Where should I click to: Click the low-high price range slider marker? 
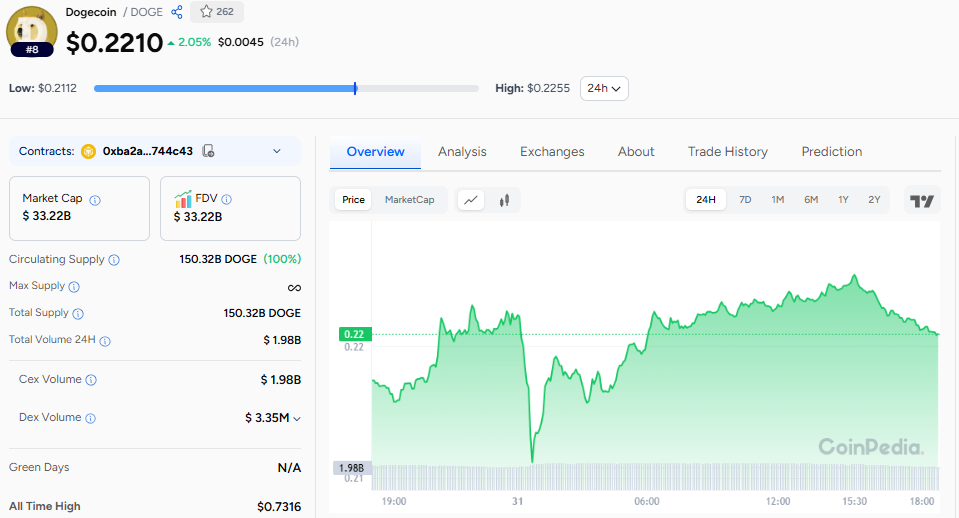coord(355,88)
